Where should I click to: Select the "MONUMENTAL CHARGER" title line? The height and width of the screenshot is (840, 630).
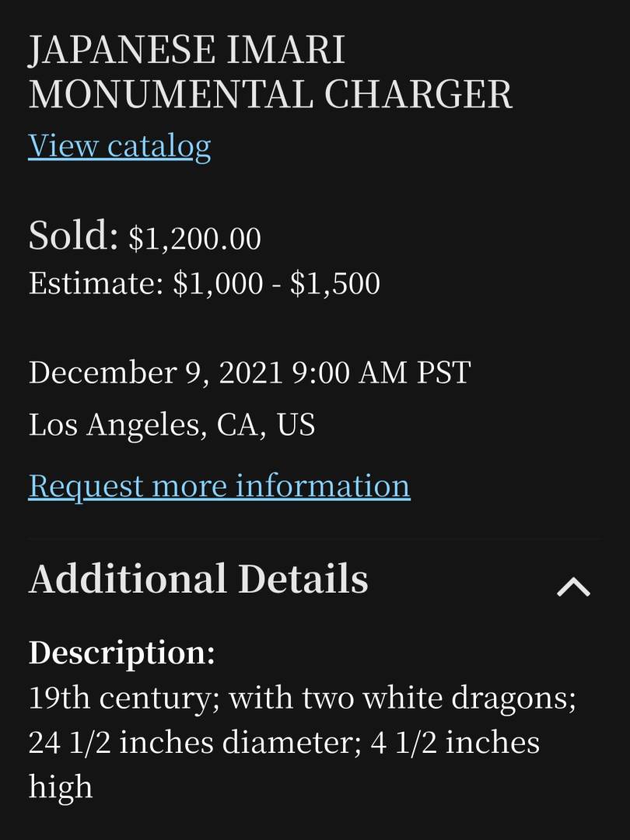pyautogui.click(x=270, y=95)
